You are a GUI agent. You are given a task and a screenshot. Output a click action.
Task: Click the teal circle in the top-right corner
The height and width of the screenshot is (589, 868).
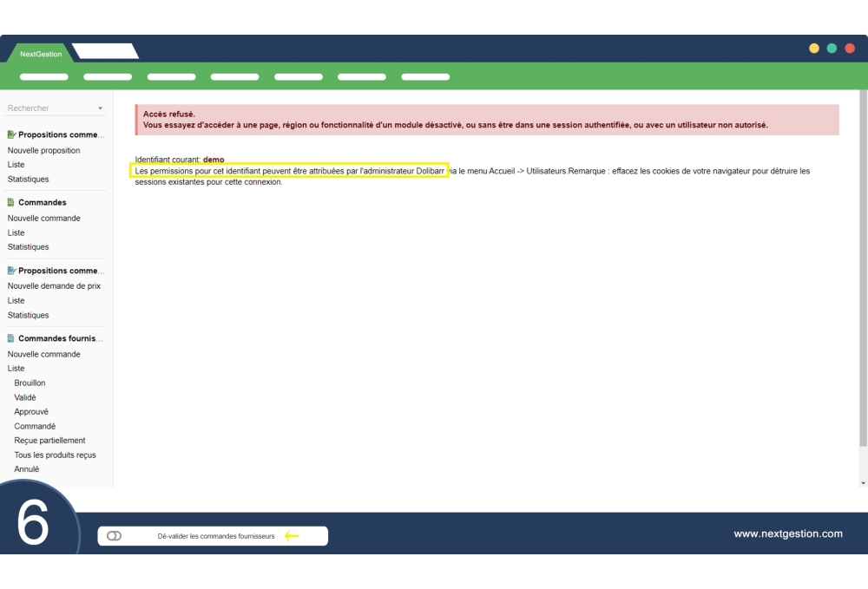pos(832,48)
